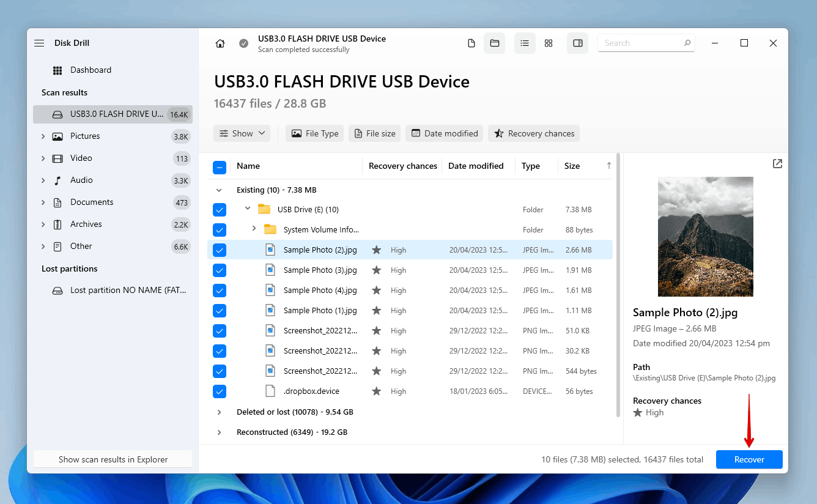The image size is (817, 504).
Task: Uncheck the System Volume Info checkbox
Action: pos(220,230)
